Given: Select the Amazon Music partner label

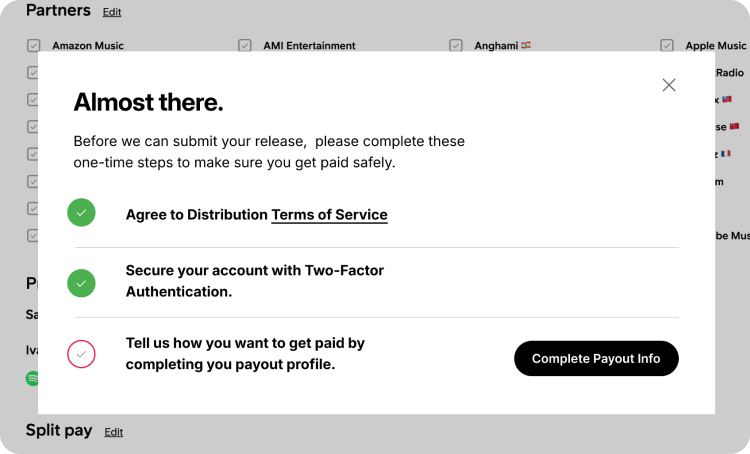Looking at the screenshot, I should coord(88,45).
